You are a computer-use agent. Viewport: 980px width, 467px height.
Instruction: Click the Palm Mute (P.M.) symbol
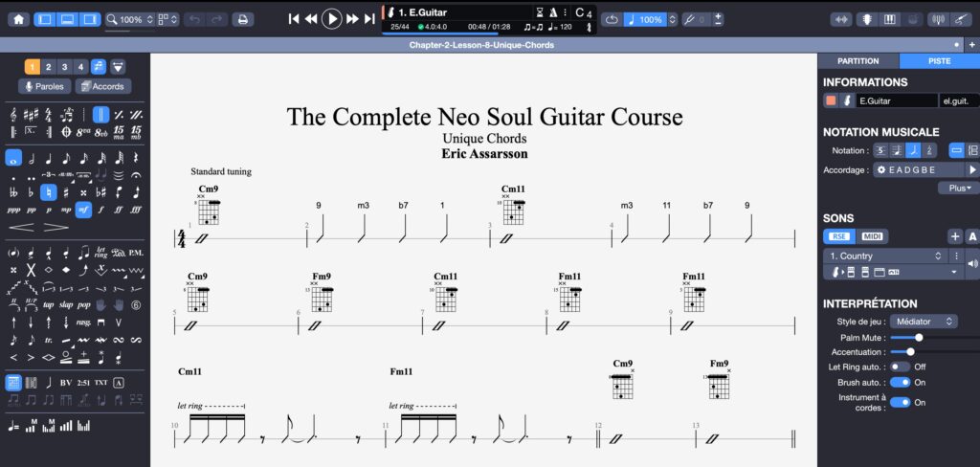pyautogui.click(x=135, y=253)
